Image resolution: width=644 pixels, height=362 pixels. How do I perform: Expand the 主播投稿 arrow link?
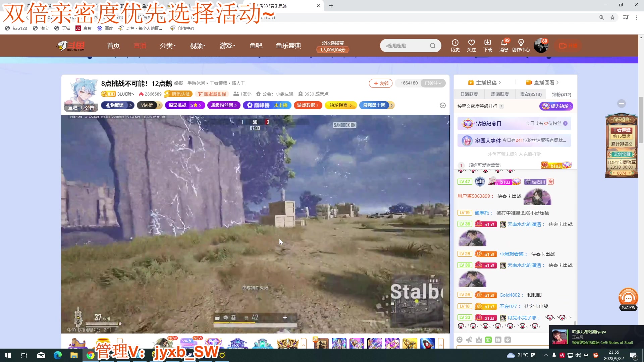484,82
